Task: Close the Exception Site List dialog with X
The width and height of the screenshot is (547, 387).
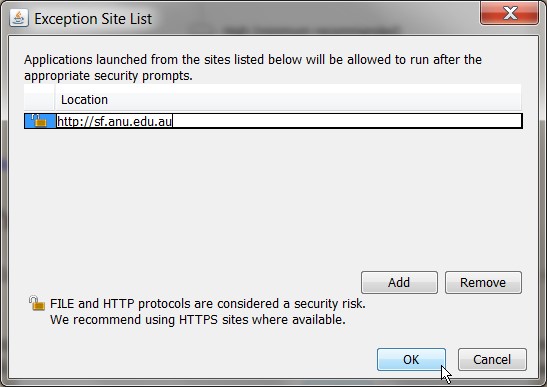Action: click(509, 13)
